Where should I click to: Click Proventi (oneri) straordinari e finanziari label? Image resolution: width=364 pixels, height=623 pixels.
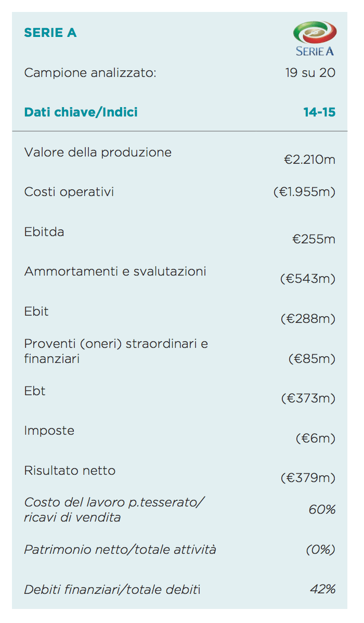pyautogui.click(x=115, y=351)
